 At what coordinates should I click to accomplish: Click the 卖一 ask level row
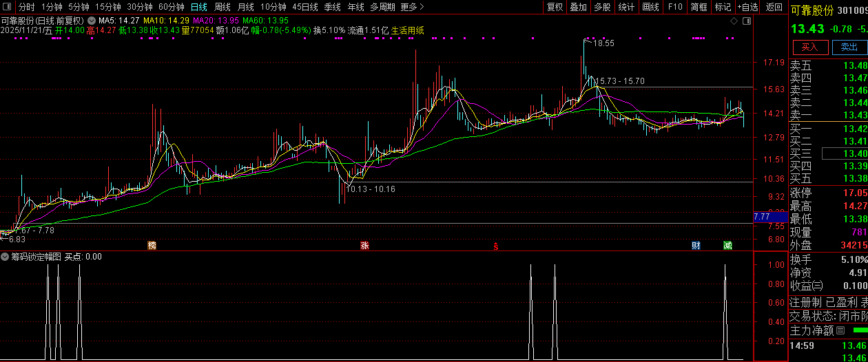[828, 116]
